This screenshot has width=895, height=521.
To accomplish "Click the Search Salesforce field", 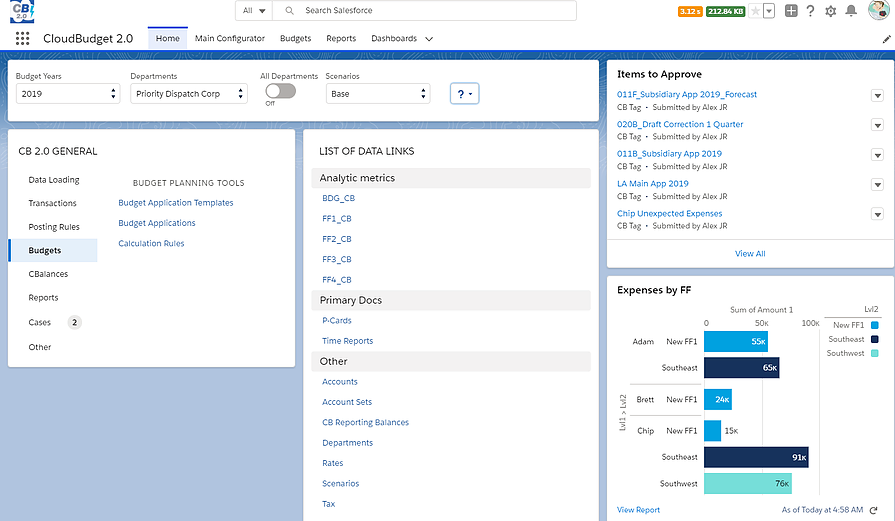I will [430, 10].
